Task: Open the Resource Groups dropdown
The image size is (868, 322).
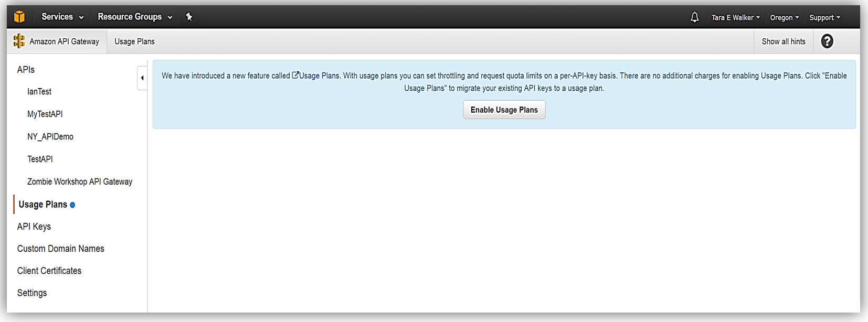Action: tap(135, 17)
